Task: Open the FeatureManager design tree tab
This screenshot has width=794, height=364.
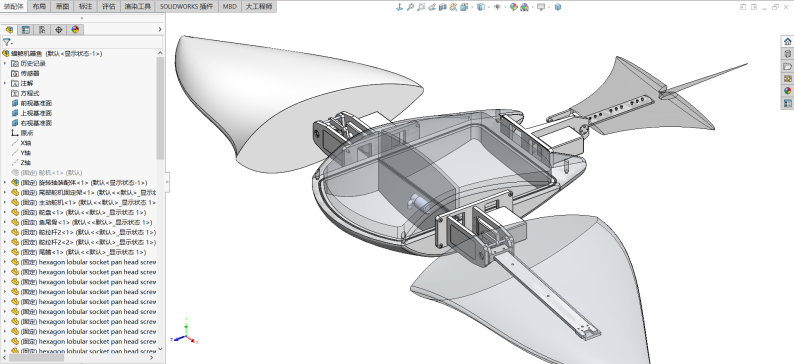Action: [x=9, y=29]
